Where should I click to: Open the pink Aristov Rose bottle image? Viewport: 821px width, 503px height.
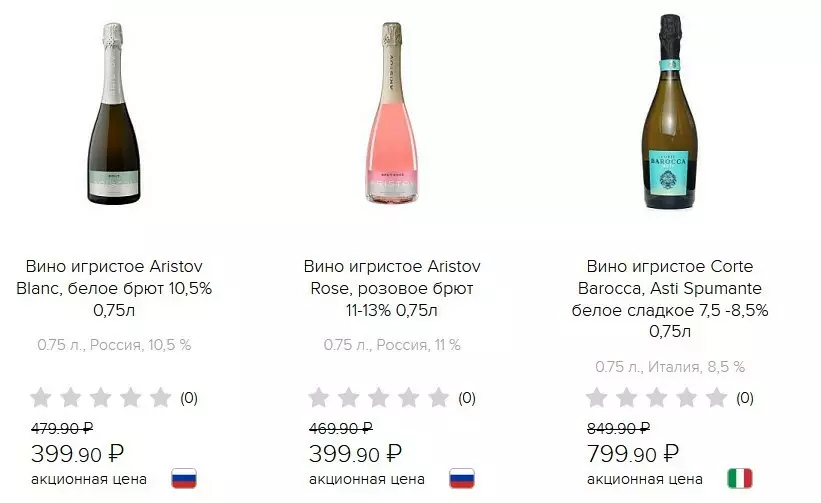pyautogui.click(x=391, y=113)
